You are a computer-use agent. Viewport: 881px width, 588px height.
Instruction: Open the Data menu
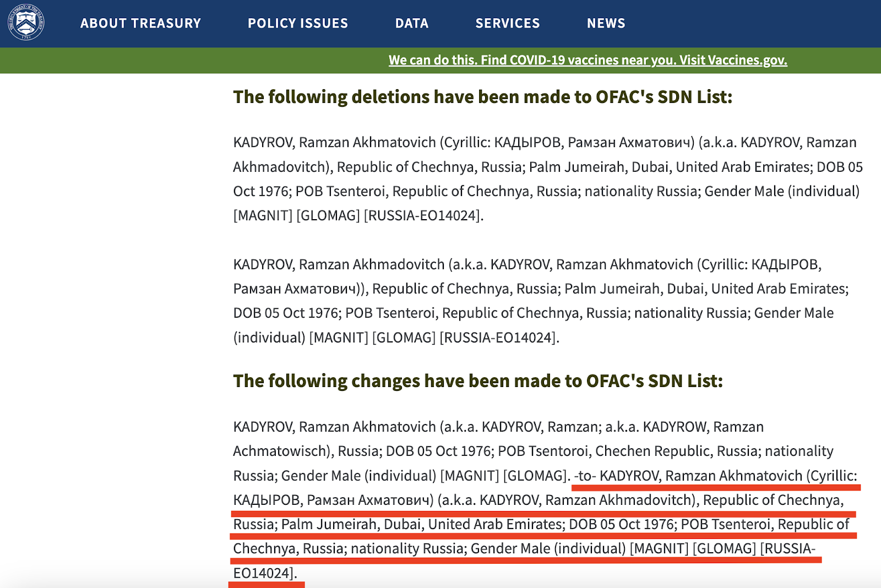(412, 23)
